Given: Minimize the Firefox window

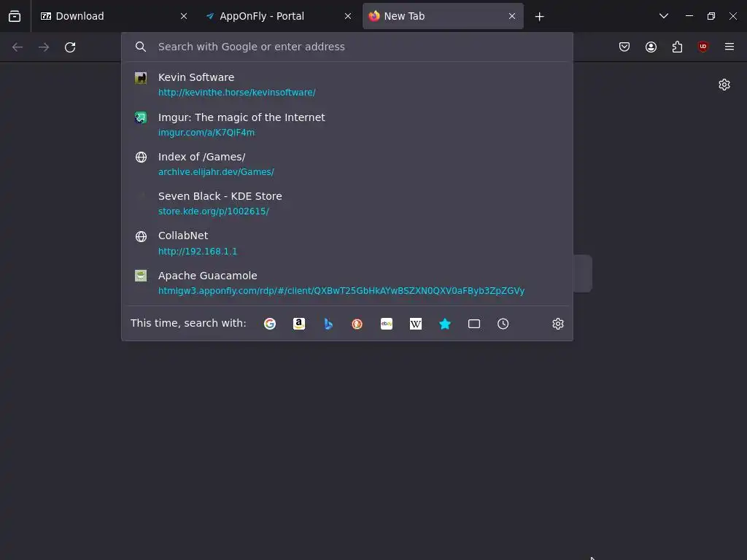Looking at the screenshot, I should tap(689, 16).
